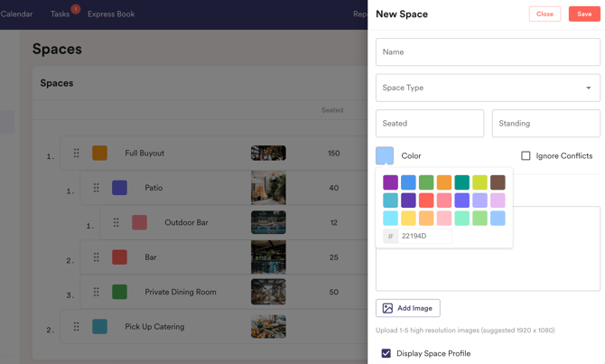Click the image icon in Add Image
This screenshot has width=605, height=364.
click(387, 308)
